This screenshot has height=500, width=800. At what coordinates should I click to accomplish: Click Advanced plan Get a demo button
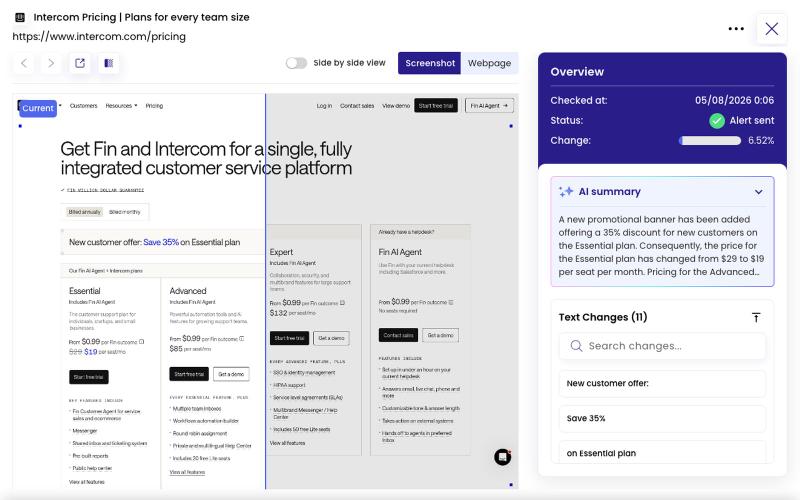(x=231, y=374)
